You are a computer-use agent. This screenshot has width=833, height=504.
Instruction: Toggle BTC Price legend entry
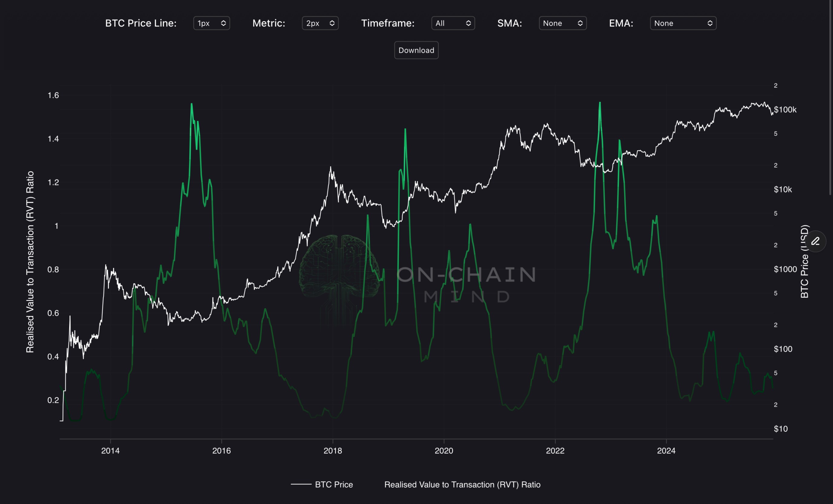coord(334,484)
